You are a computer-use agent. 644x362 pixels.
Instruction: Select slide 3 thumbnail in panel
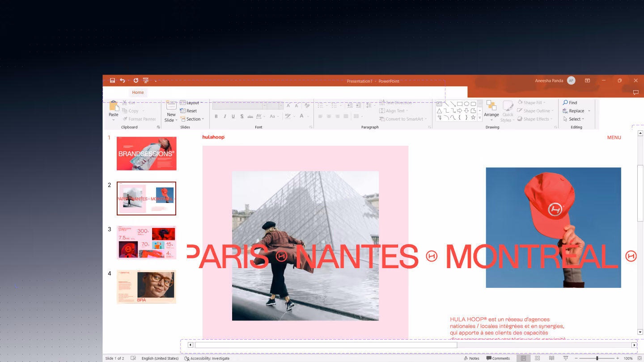[146, 242]
